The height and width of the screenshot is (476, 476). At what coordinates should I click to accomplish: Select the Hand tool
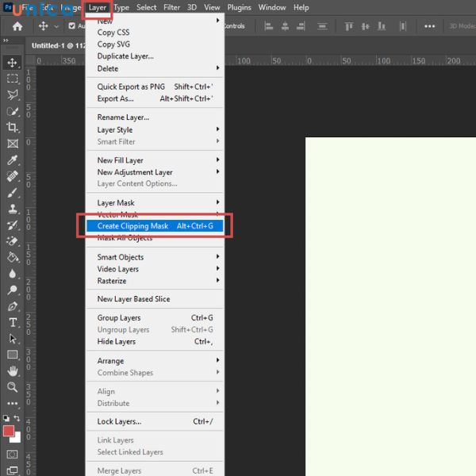point(13,370)
